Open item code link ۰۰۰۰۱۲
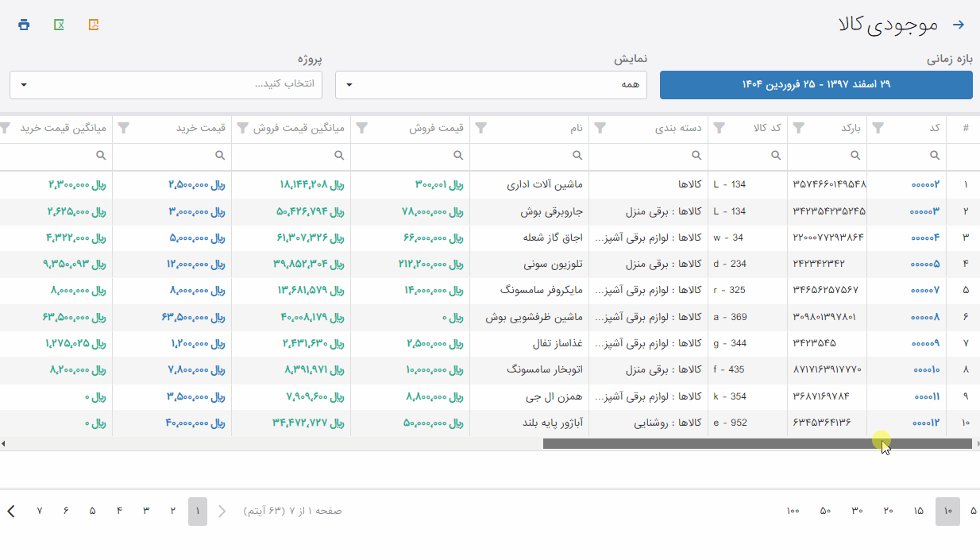980x560 pixels. tap(927, 423)
